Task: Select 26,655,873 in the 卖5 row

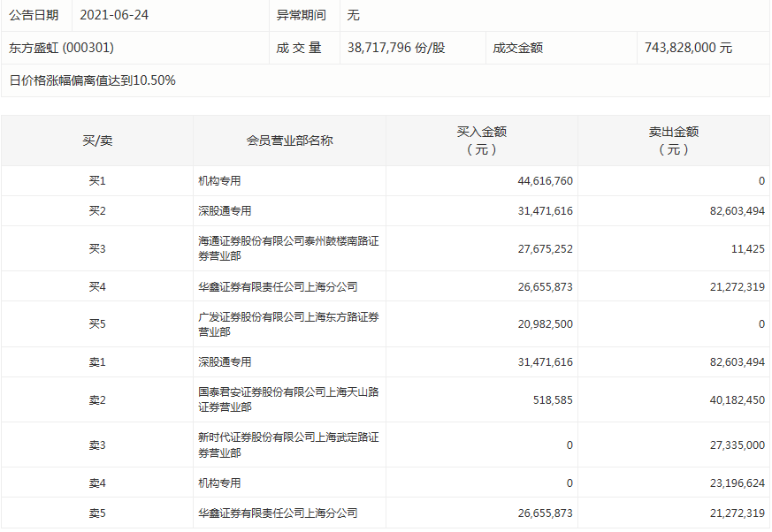Action: (x=545, y=513)
